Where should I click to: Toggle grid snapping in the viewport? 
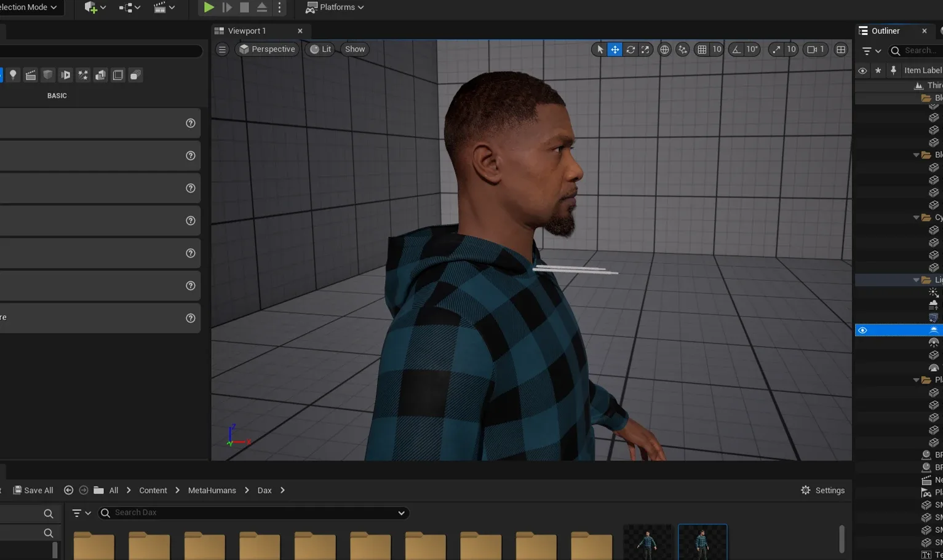[703, 49]
